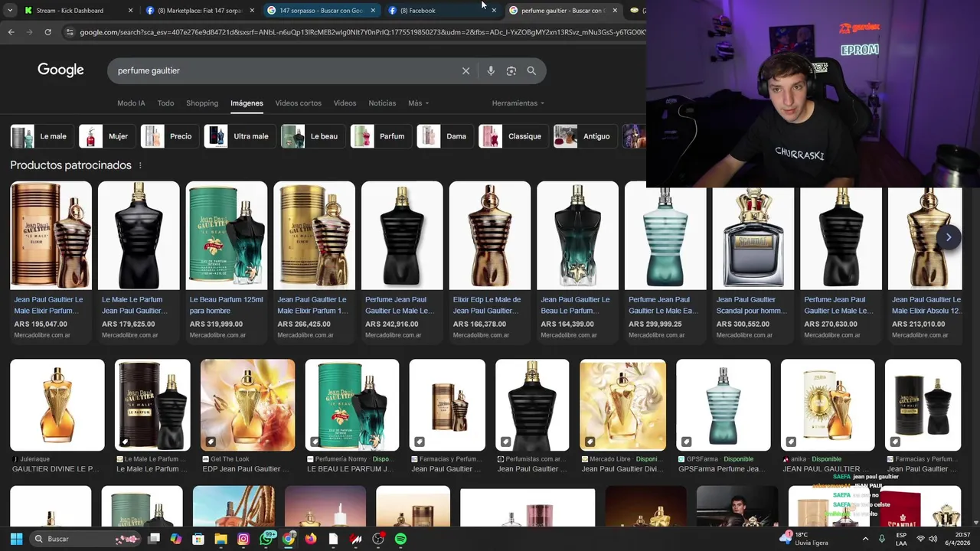Screen dimensions: 980x551
Task: Switch to Videos cortos tab
Action: pos(298,103)
